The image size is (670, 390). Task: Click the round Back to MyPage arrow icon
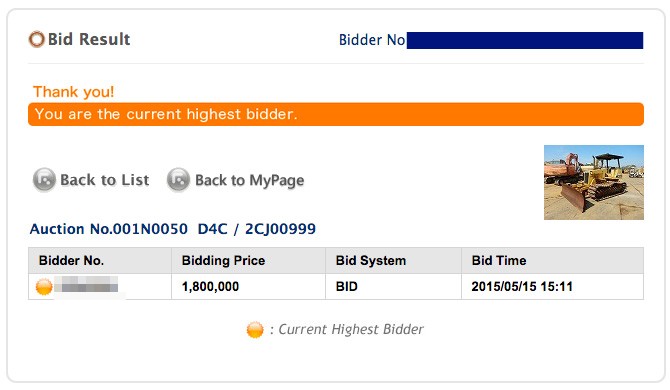click(178, 179)
